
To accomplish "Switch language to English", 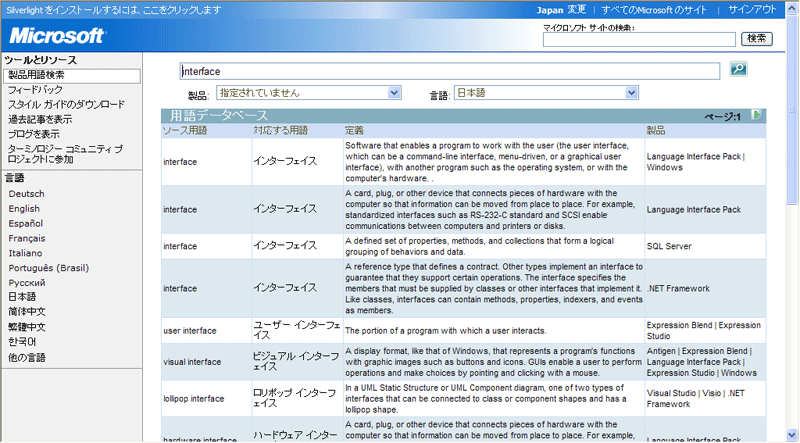I will (x=24, y=209).
